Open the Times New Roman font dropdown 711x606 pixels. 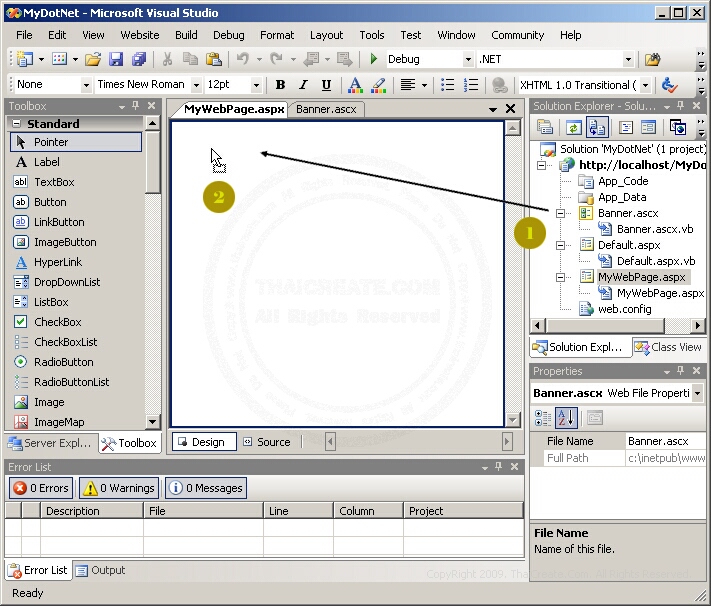coord(196,85)
